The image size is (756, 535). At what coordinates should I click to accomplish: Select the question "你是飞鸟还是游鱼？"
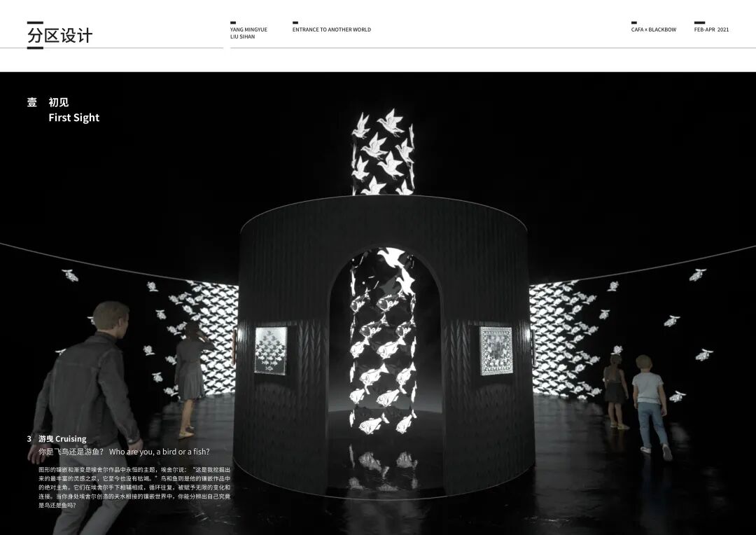pyautogui.click(x=71, y=452)
